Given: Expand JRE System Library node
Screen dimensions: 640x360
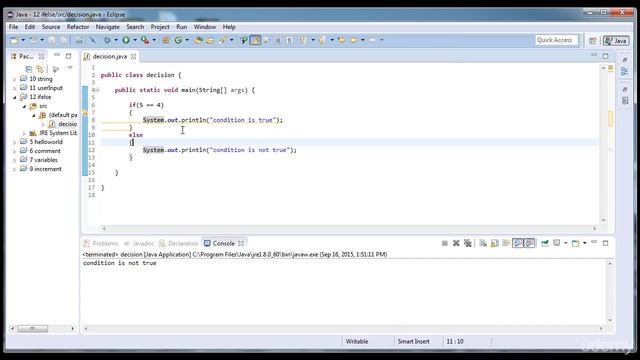Looking at the screenshot, I should 24,133.
